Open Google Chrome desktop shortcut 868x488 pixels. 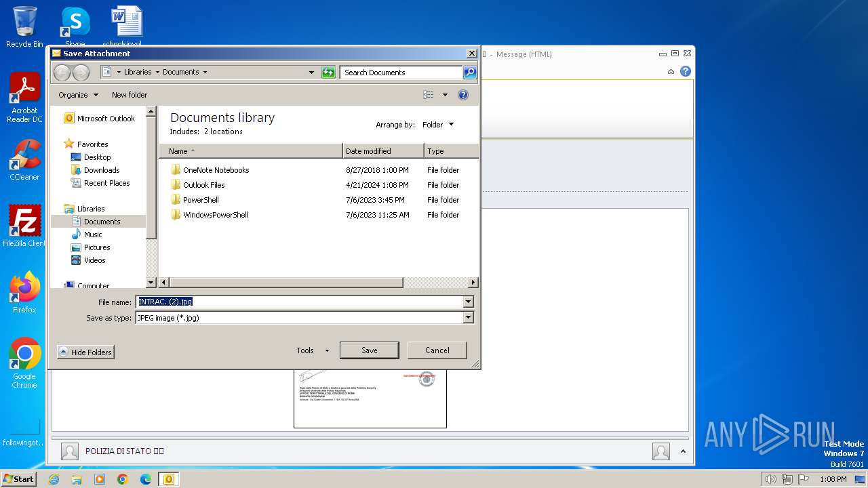click(24, 363)
